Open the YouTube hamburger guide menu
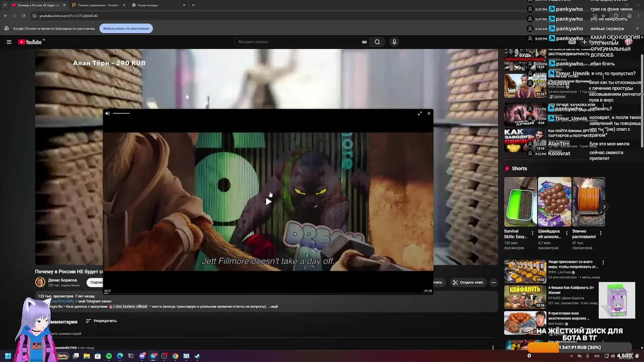Viewport: 644px width, 362px height. 9,42
